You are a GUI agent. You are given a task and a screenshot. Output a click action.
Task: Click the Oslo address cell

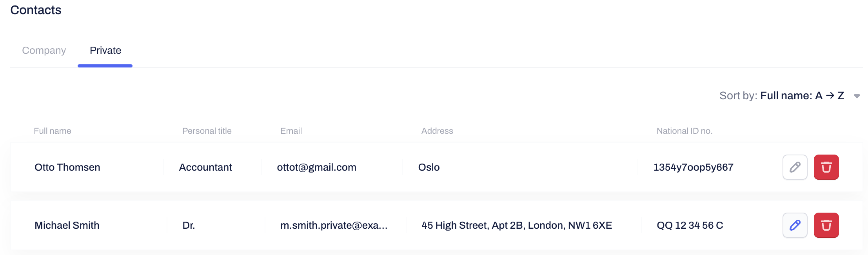(429, 168)
